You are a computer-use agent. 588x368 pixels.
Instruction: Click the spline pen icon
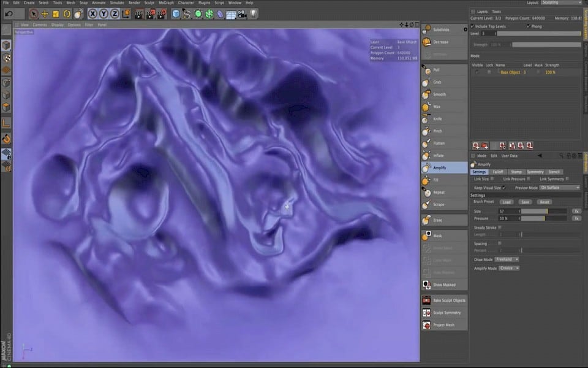pyautogui.click(x=186, y=14)
